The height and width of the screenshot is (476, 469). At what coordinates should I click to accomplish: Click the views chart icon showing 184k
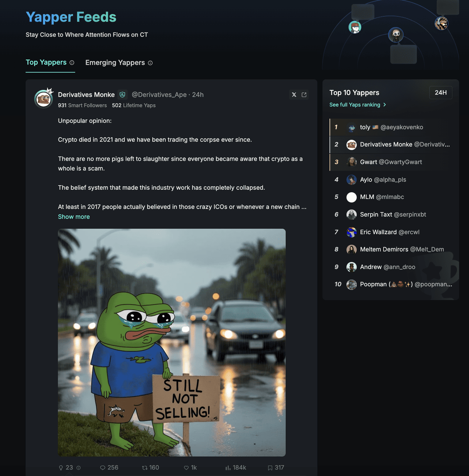coord(228,468)
